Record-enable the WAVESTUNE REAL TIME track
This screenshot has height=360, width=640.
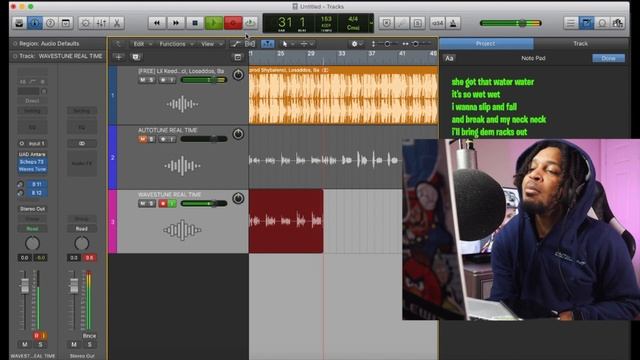(x=163, y=203)
